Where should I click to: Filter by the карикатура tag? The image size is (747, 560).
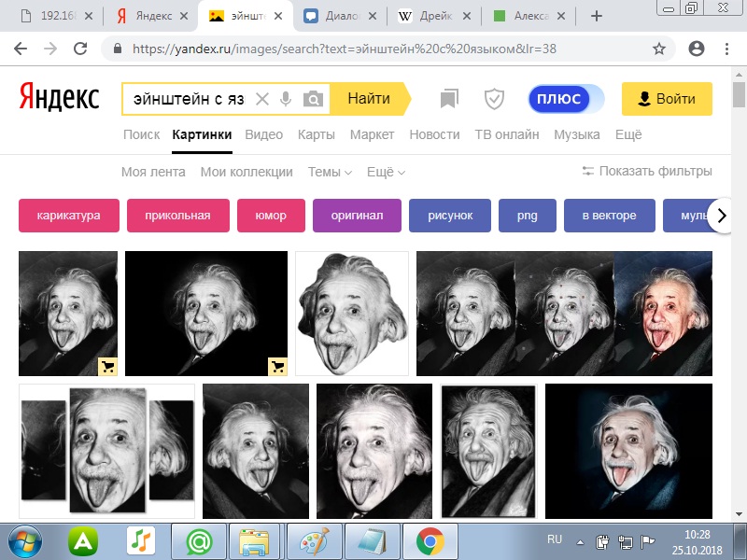pos(69,216)
